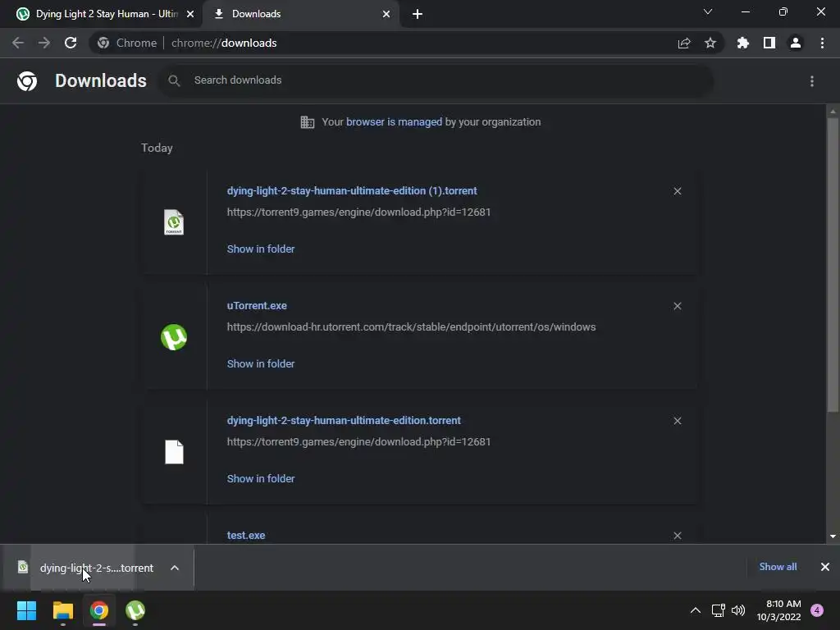Show (1).torrent file in folder
The height and width of the screenshot is (630, 840).
click(261, 249)
